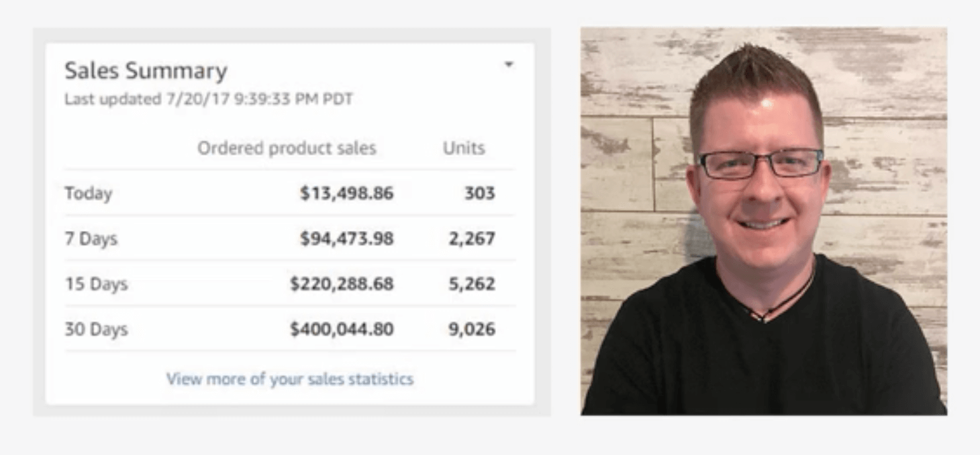Open the portrait photo of the man
This screenshot has width=980, height=455.
[764, 221]
